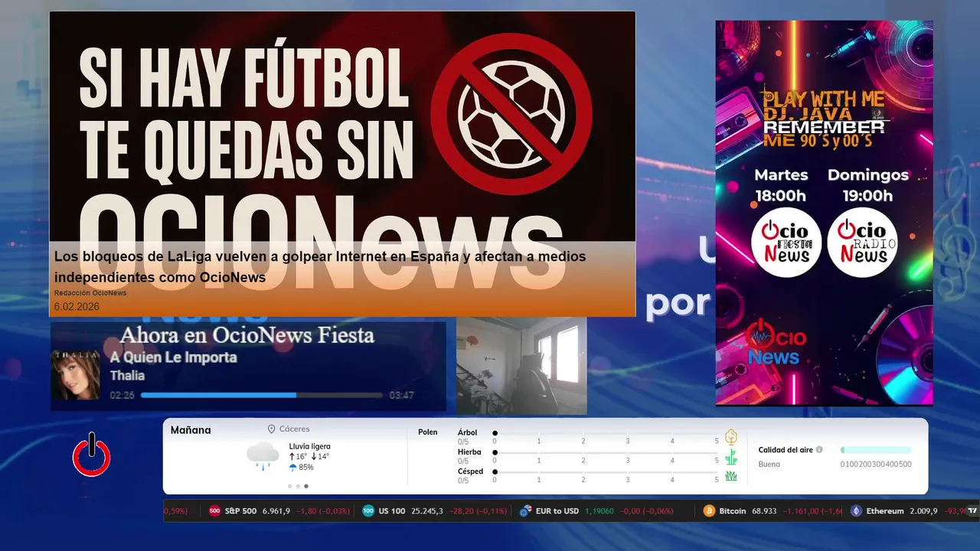Screen dimensions: 980x551
Task: Click the Bitcoin ticker label
Action: coord(733,510)
